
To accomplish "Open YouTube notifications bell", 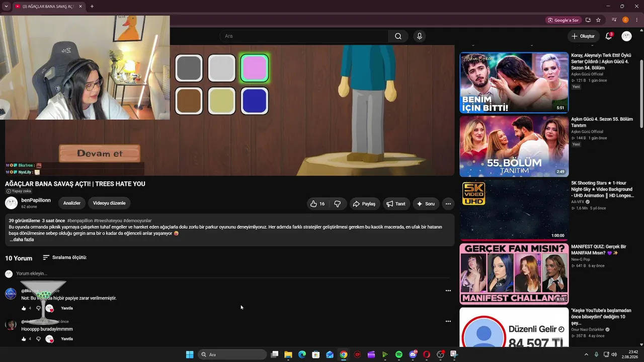I will [609, 36].
